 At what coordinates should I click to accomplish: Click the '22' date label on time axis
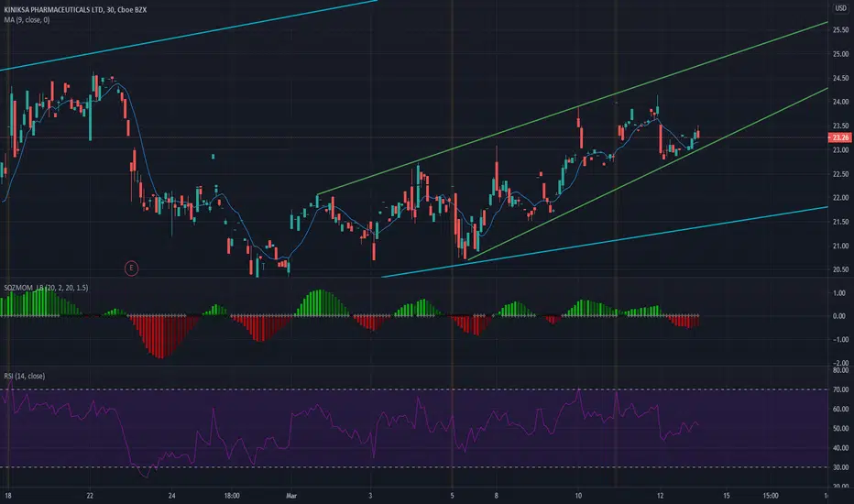point(90,496)
